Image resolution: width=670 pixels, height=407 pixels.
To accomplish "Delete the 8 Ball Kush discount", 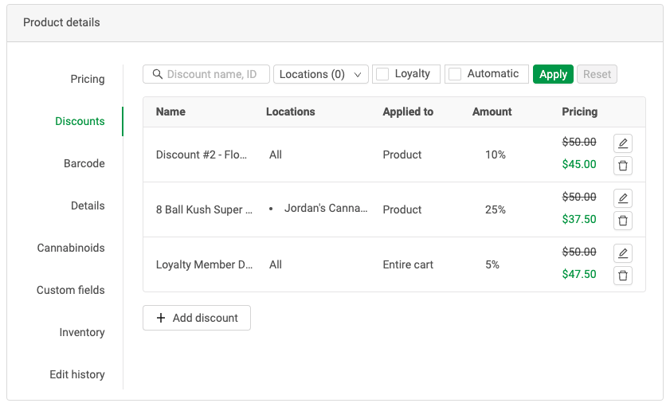I will point(623,221).
